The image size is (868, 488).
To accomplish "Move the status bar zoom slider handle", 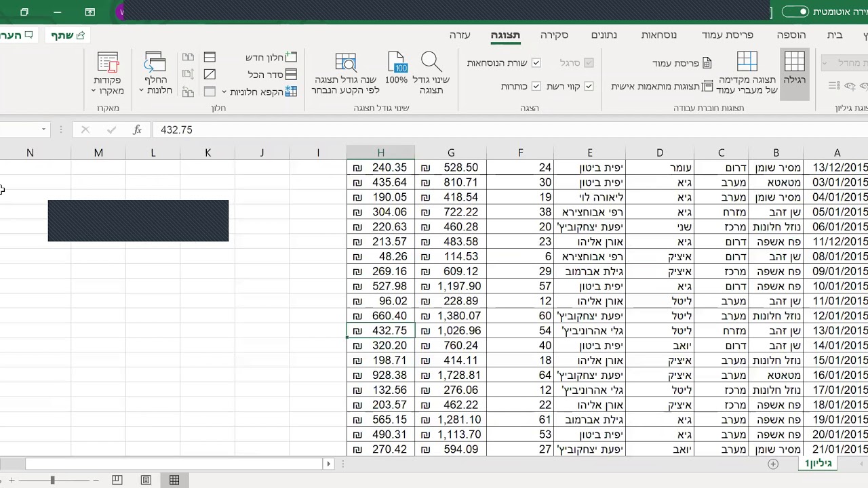I will point(52,480).
